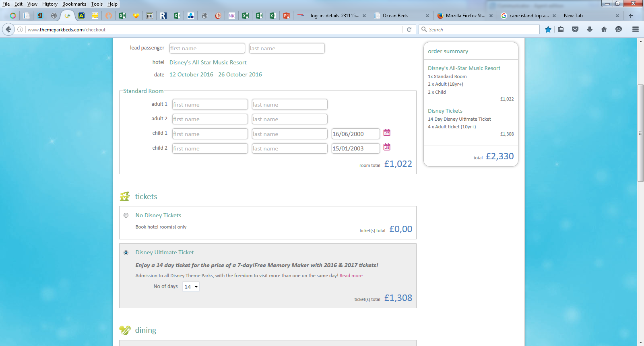Image resolution: width=644 pixels, height=346 pixels.
Task: Edit the child 1 date of birth field
Action: 355,134
